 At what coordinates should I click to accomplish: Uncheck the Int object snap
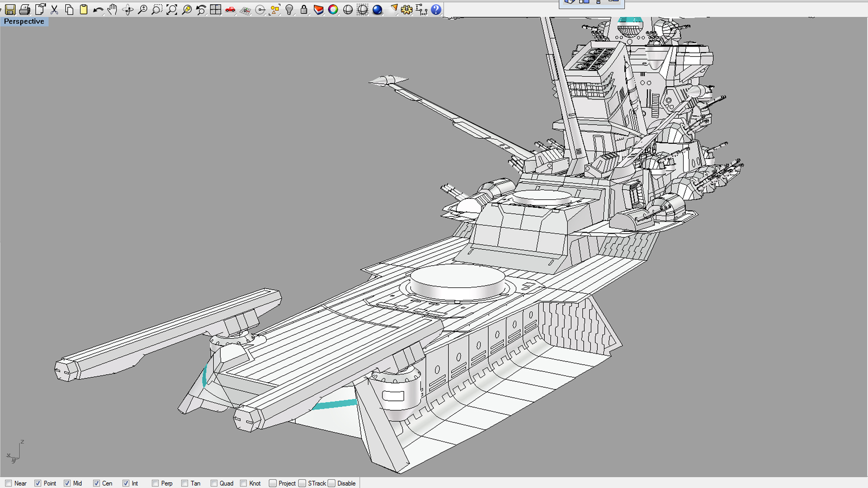coord(126,483)
